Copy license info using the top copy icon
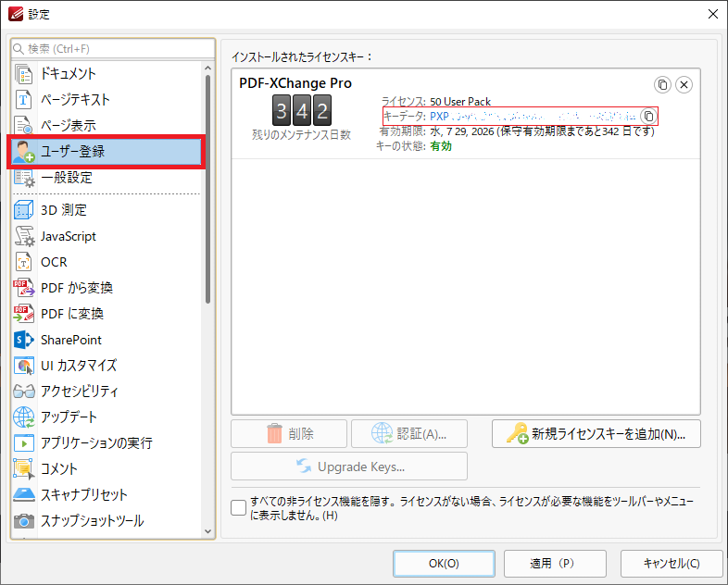The image size is (728, 585). pyautogui.click(x=662, y=85)
